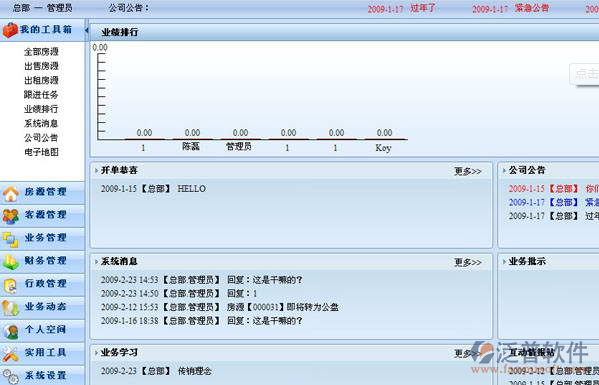
Task: Collapse sidebar using the arrow handle
Action: point(87,30)
